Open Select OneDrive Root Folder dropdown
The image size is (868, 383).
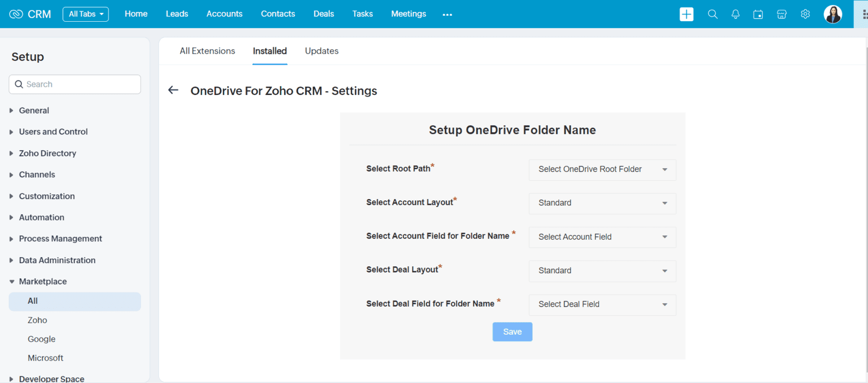[602, 170]
